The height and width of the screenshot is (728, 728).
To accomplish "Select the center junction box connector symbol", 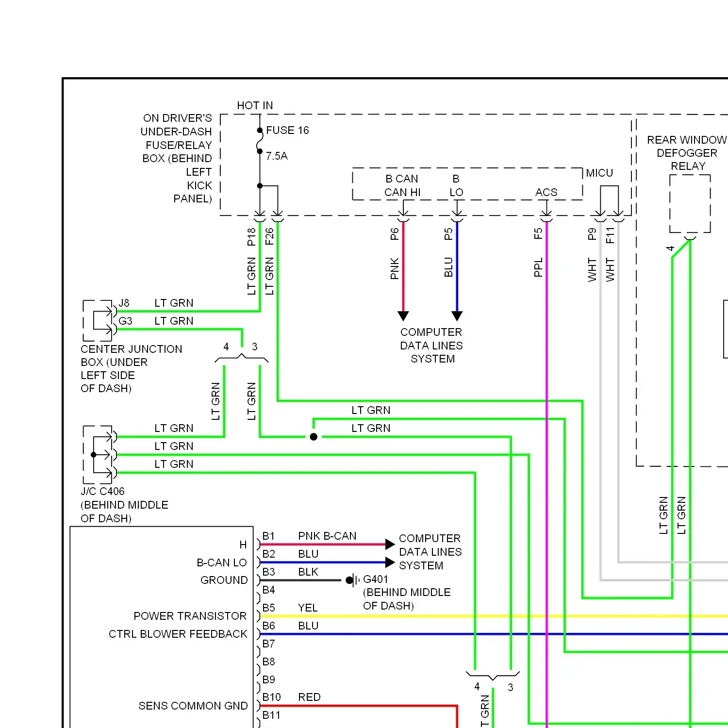I will pyautogui.click(x=99, y=320).
